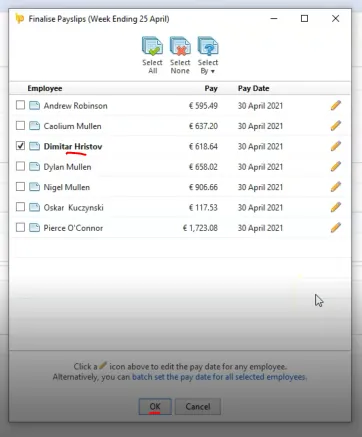Tick the Dylan Mullen checkbox
Viewport: 362px width, 437px height.
(x=20, y=166)
